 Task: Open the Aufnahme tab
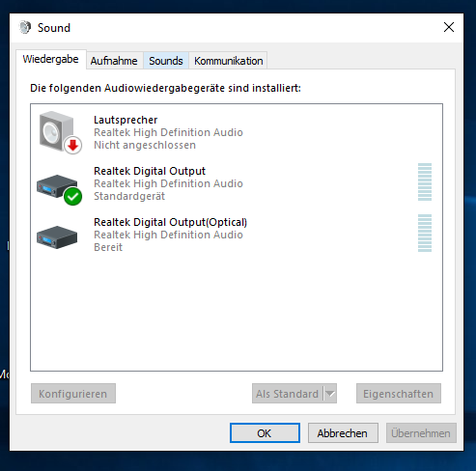pos(114,61)
